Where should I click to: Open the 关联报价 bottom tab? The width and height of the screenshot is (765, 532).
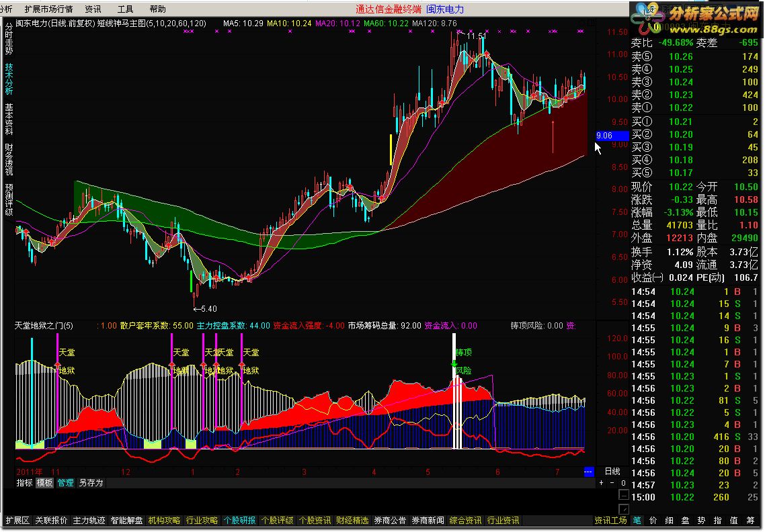51,521
